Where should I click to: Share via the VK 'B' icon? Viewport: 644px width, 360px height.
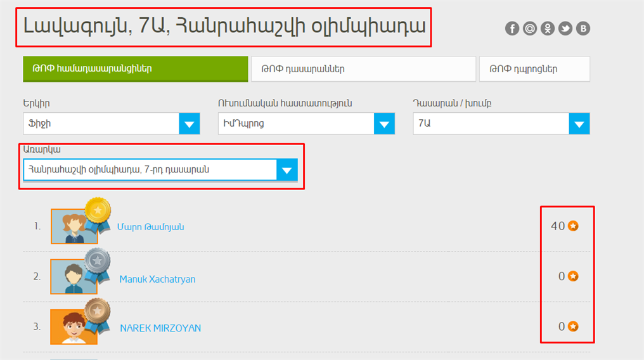[583, 29]
